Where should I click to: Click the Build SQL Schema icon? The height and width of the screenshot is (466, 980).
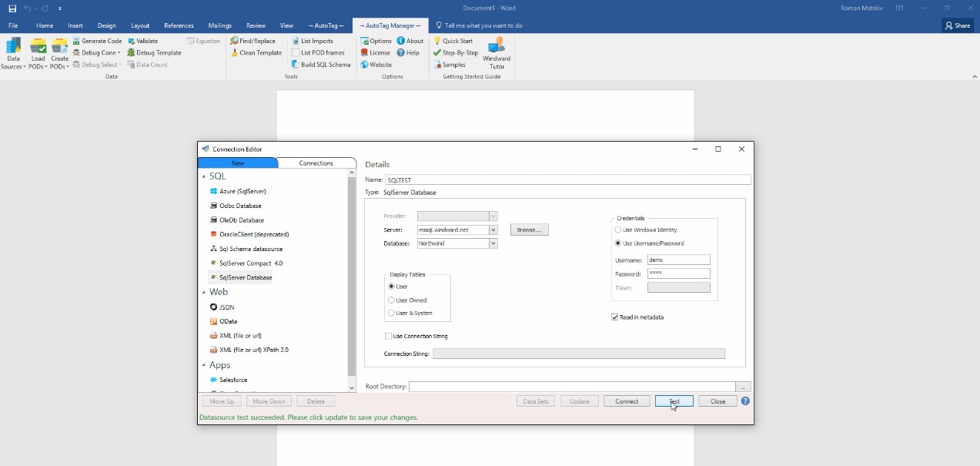coord(296,65)
